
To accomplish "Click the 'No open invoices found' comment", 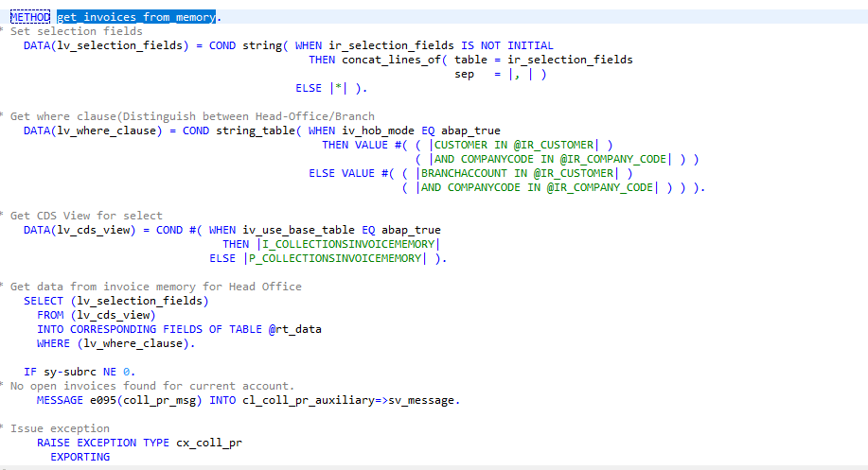I will [x=152, y=386].
